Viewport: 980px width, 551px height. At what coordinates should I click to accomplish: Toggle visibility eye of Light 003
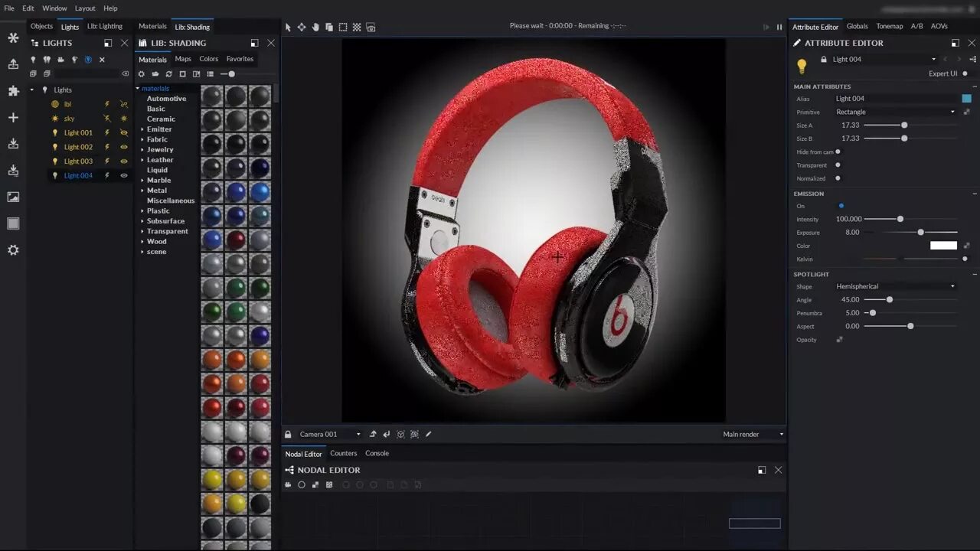pyautogui.click(x=124, y=161)
